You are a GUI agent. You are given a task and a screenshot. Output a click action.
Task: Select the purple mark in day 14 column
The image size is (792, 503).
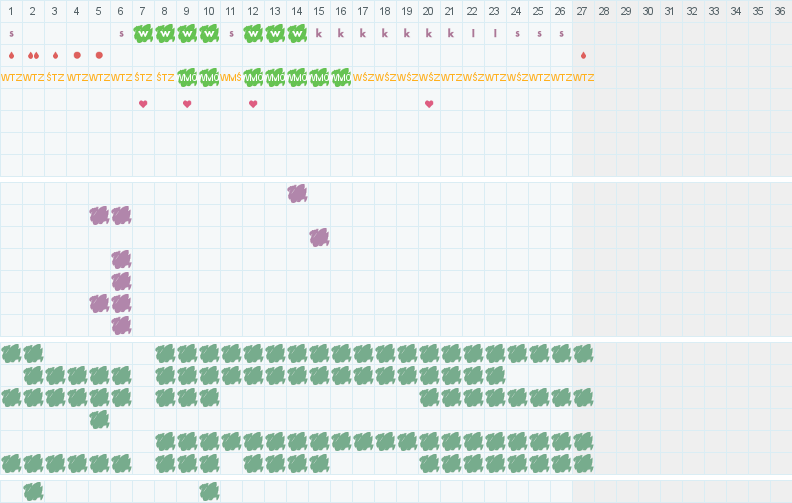297,193
